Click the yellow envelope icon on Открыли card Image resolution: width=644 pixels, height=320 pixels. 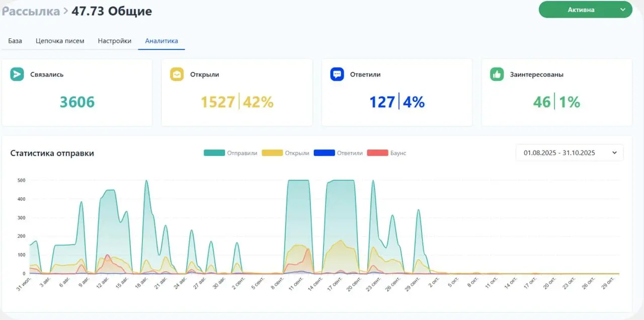177,74
